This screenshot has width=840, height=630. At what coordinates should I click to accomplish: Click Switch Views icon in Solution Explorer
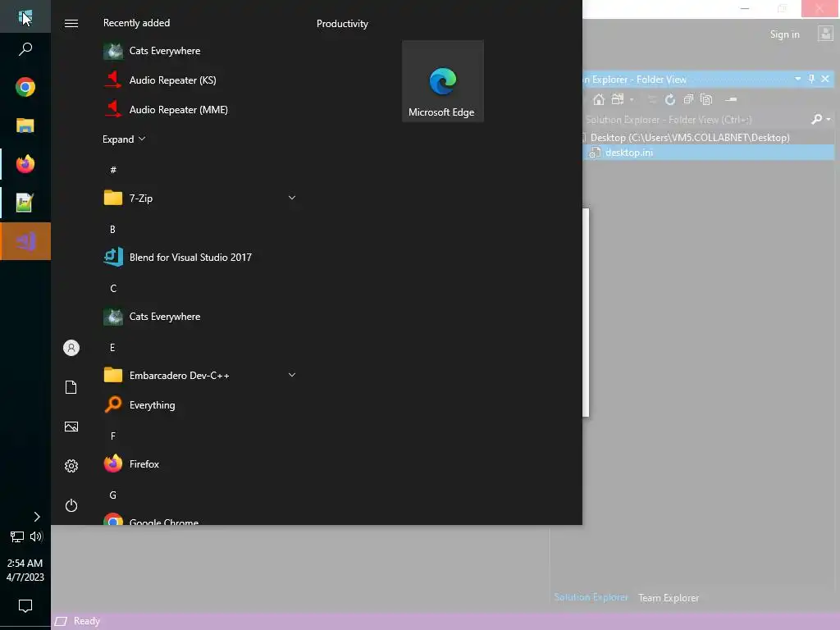(619, 99)
